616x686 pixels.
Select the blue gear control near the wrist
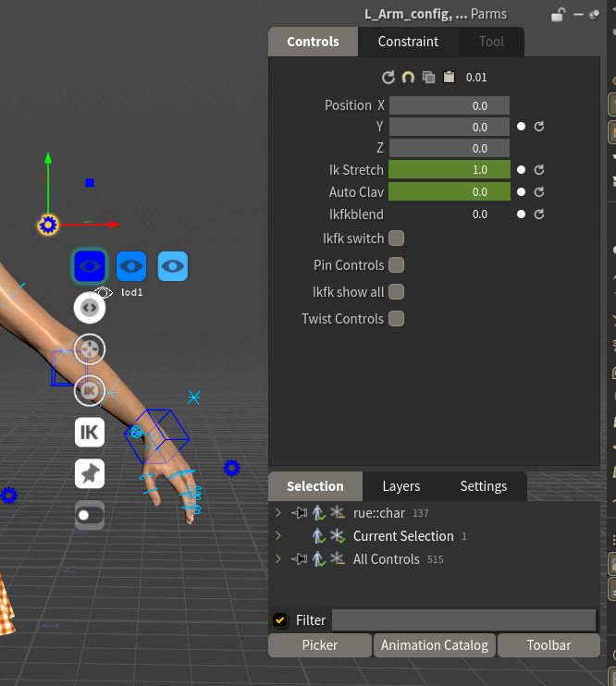coord(231,468)
